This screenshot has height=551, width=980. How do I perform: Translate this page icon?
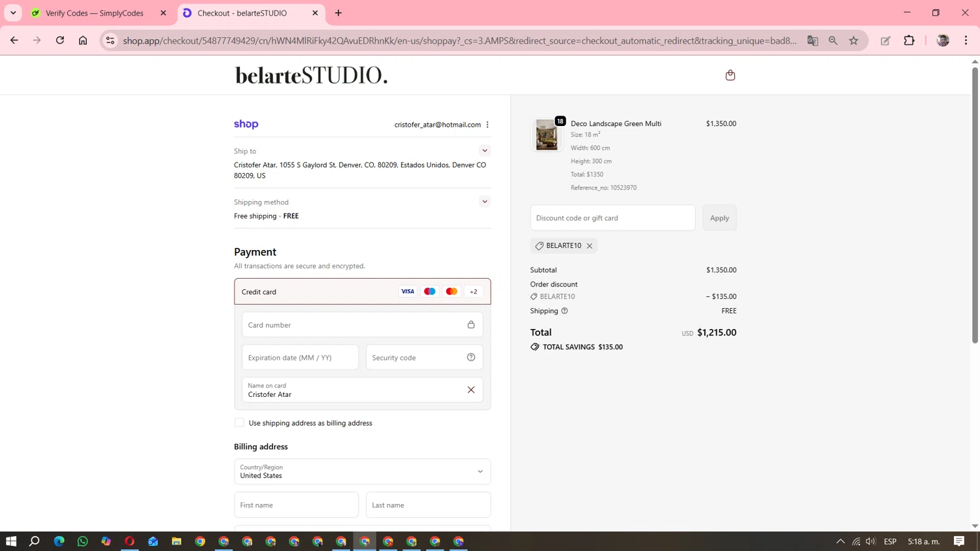coord(813,40)
